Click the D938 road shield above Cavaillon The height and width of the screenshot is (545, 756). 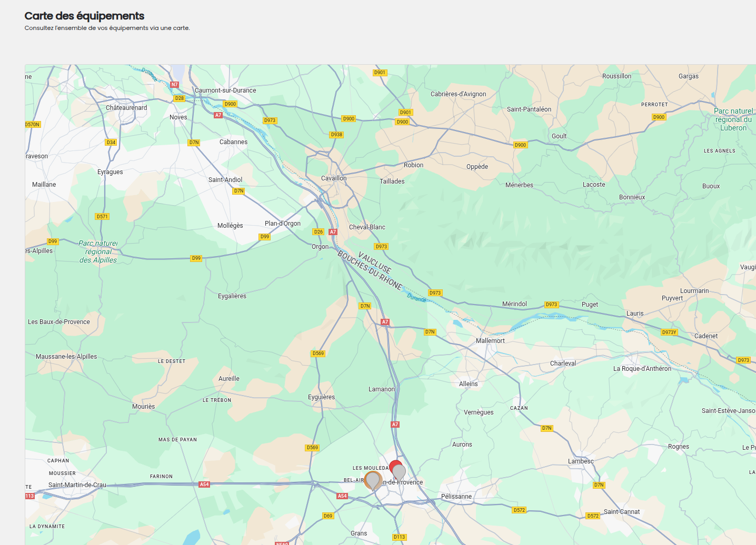[x=336, y=135]
